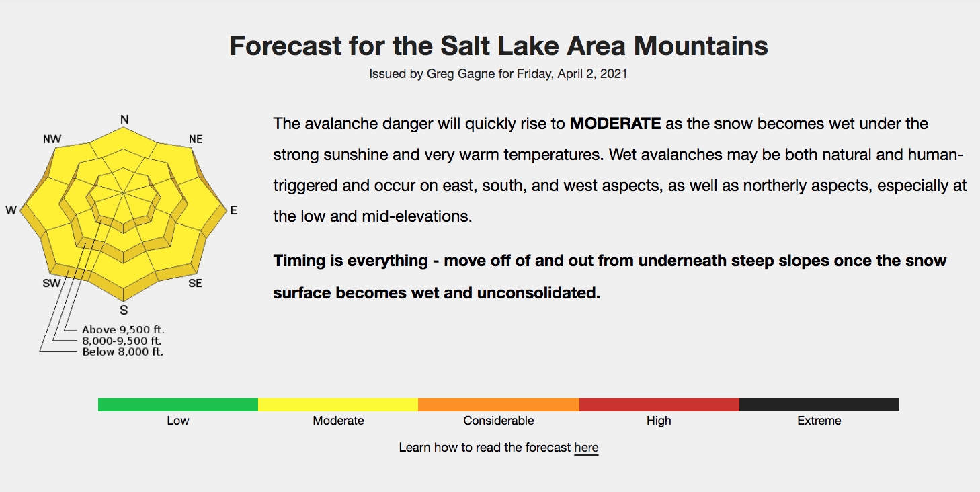Click the red High danger color bar
The width and height of the screenshot is (980, 492).
click(659, 404)
